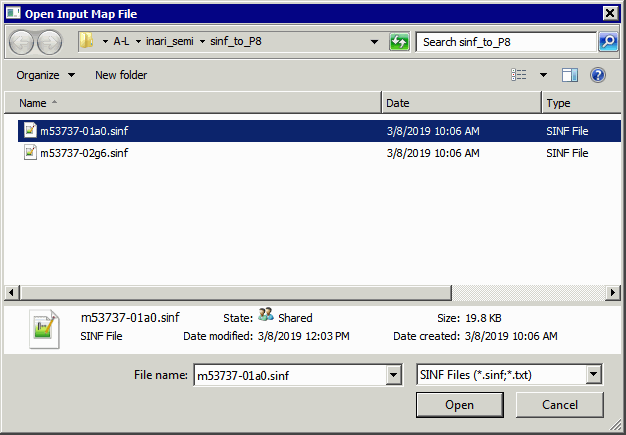Refresh the sinf_to_P8 folder view
Screen dimensions: 626x435
(x=399, y=42)
